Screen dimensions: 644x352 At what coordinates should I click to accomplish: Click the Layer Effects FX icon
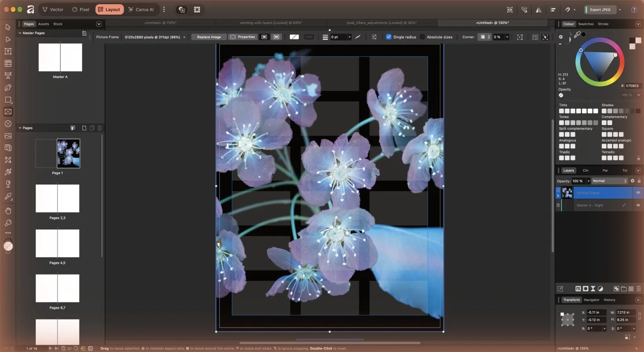click(578, 288)
